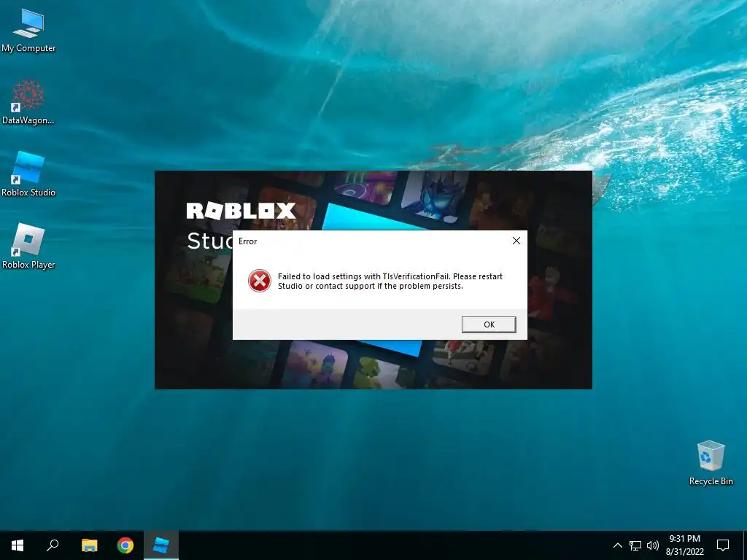Open taskbar search magnifier
This screenshot has width=747, height=560.
click(53, 545)
